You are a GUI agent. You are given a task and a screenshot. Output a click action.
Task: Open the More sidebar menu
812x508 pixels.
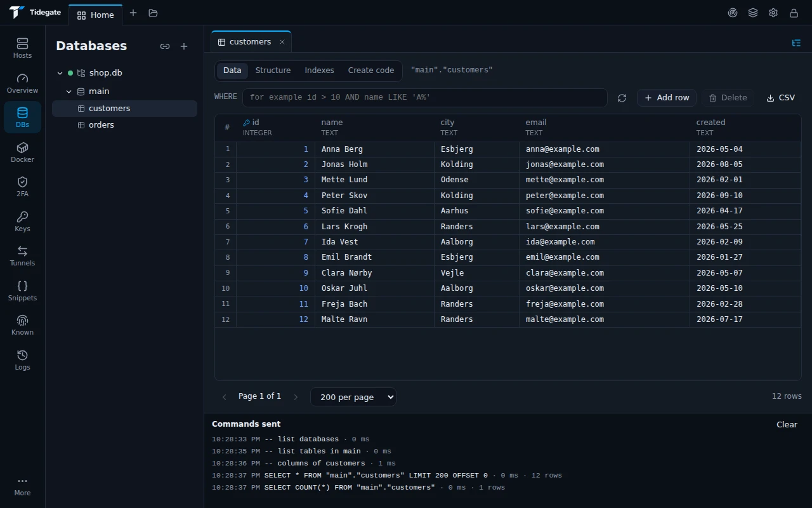(x=22, y=486)
